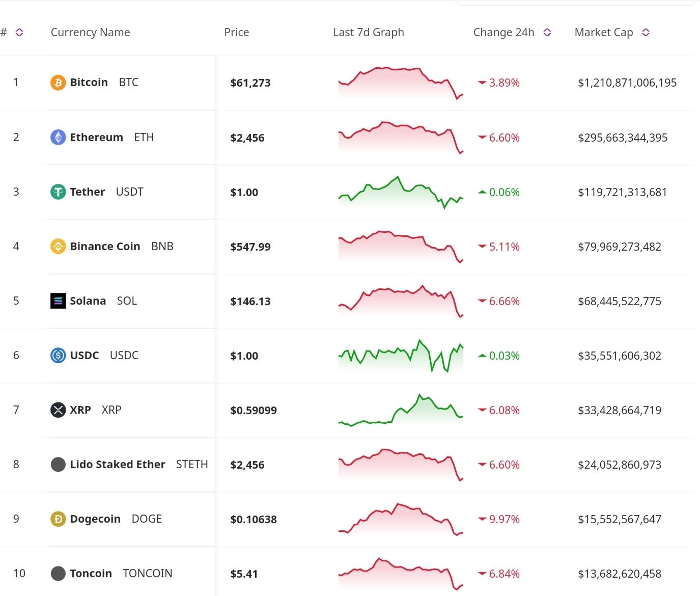Click the TONCOIN ticker symbol

point(148,574)
